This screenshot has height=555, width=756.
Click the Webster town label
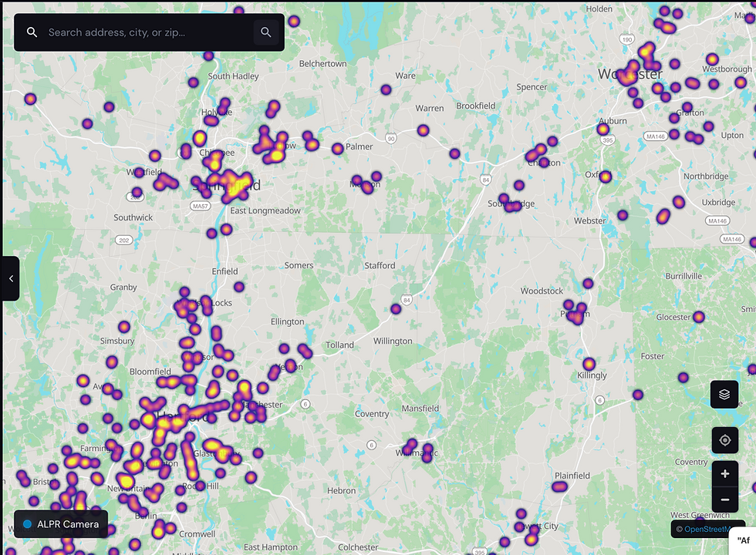pyautogui.click(x=589, y=220)
